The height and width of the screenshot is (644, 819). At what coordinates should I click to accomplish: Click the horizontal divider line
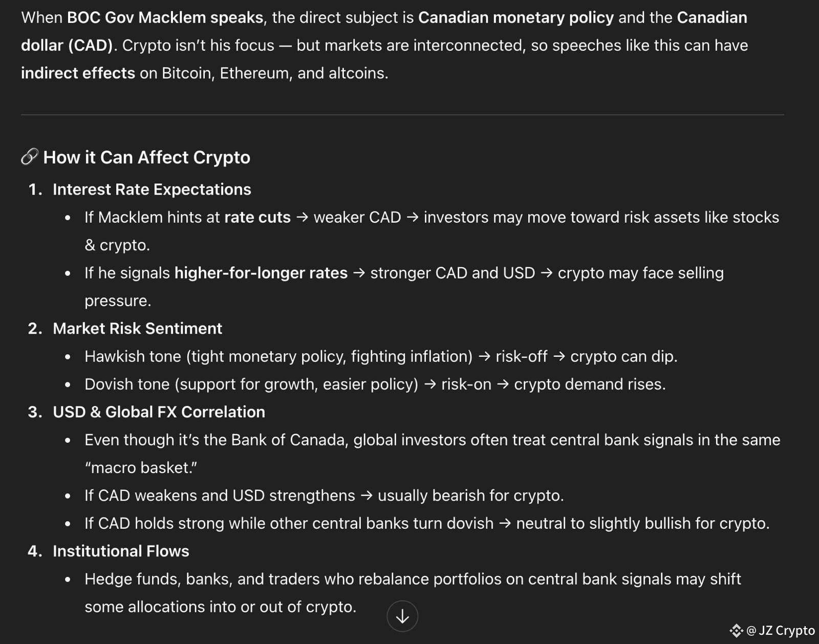coord(402,115)
